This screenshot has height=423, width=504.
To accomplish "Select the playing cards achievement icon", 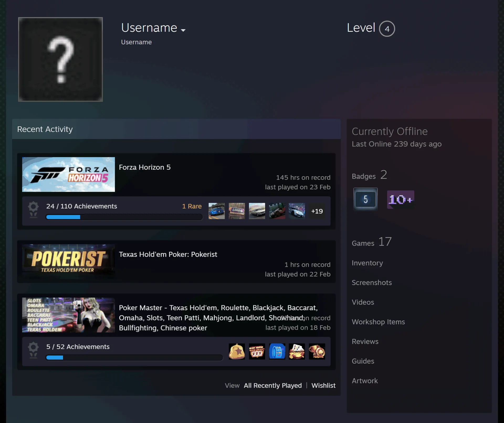I will (x=297, y=351).
